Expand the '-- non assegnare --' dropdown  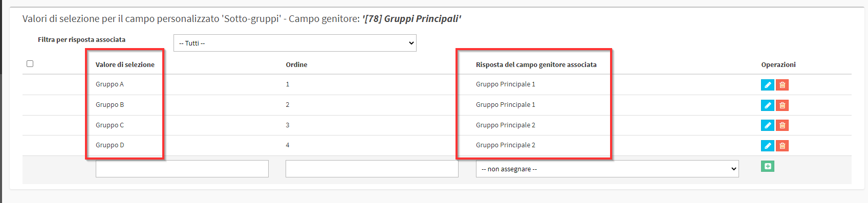(x=607, y=169)
